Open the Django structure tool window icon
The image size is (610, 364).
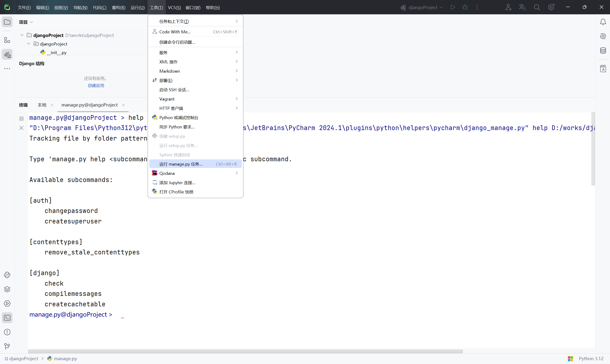(7, 55)
